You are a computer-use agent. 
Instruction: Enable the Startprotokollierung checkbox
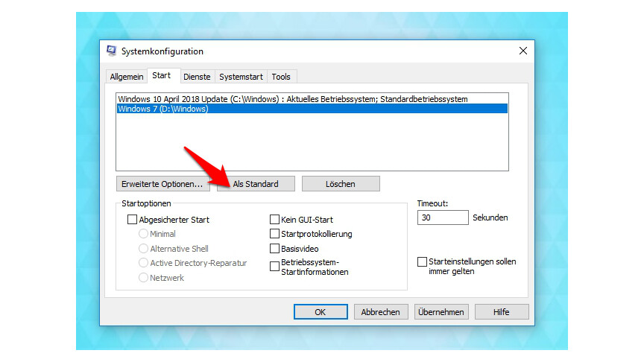[x=274, y=234]
